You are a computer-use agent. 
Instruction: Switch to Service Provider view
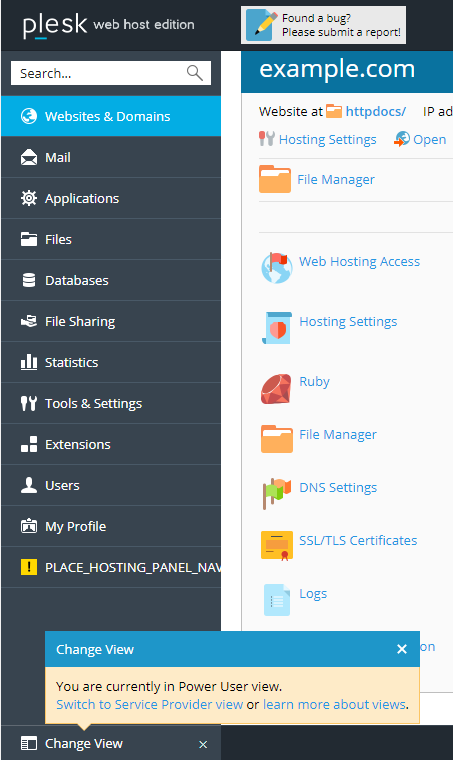pos(149,704)
